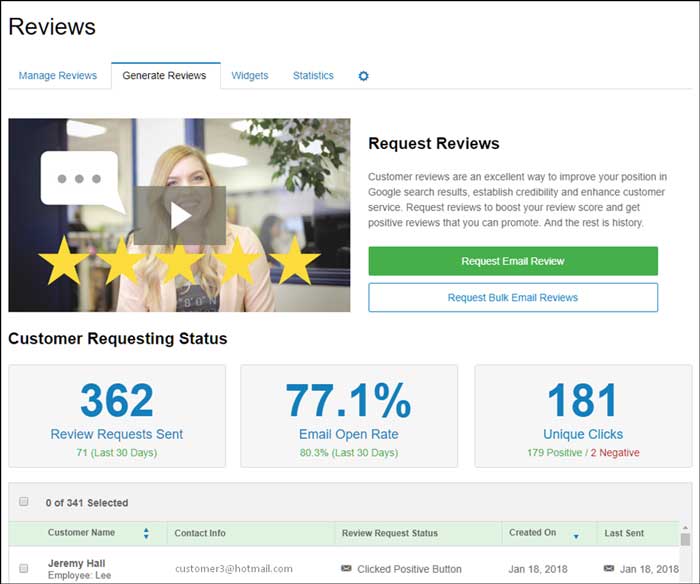
Task: Open the Review Requests Sent card
Action: (x=117, y=416)
